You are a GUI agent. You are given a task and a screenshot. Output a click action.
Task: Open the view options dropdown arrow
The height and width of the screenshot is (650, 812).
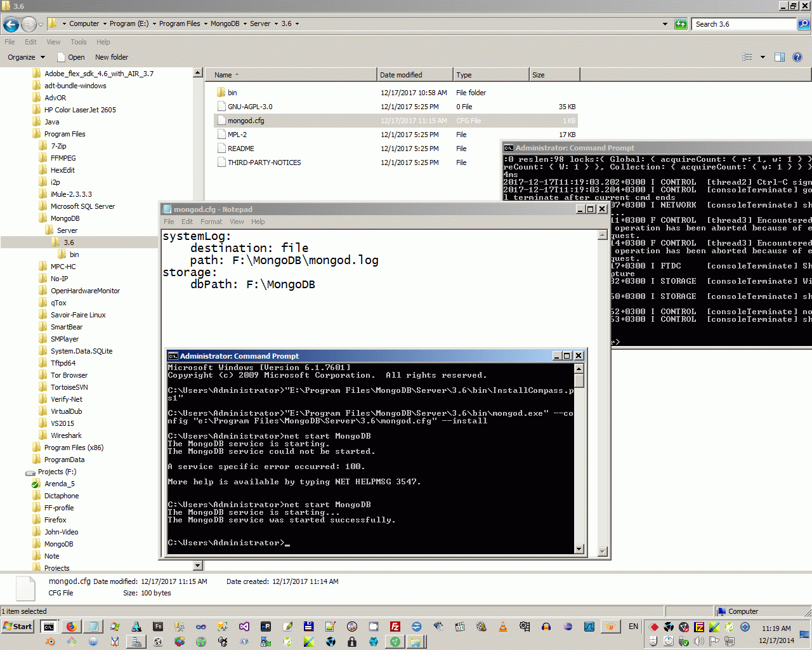(x=763, y=57)
